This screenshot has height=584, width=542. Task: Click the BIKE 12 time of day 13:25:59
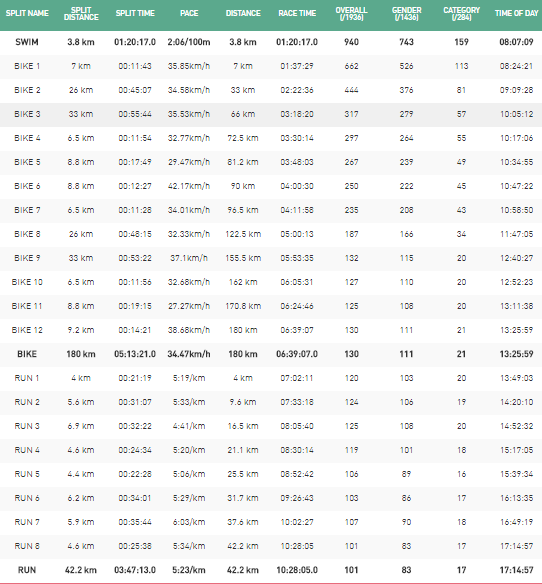tap(516, 330)
